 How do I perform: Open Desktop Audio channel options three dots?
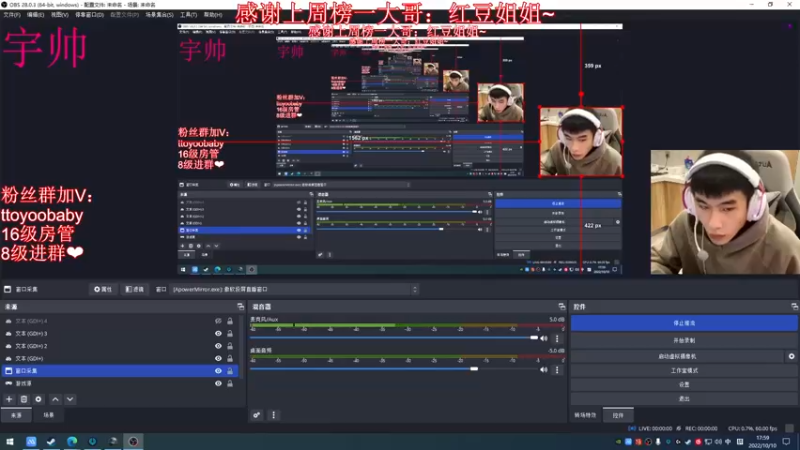(557, 369)
